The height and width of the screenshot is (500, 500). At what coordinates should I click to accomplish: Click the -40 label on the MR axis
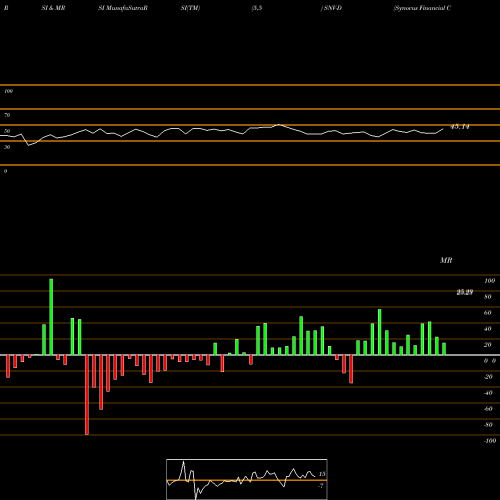point(488,393)
